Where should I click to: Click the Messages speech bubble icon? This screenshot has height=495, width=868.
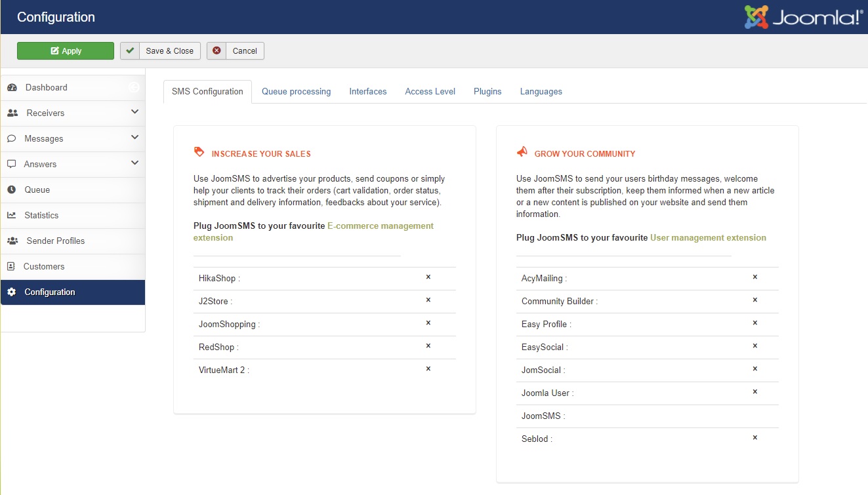click(x=12, y=139)
